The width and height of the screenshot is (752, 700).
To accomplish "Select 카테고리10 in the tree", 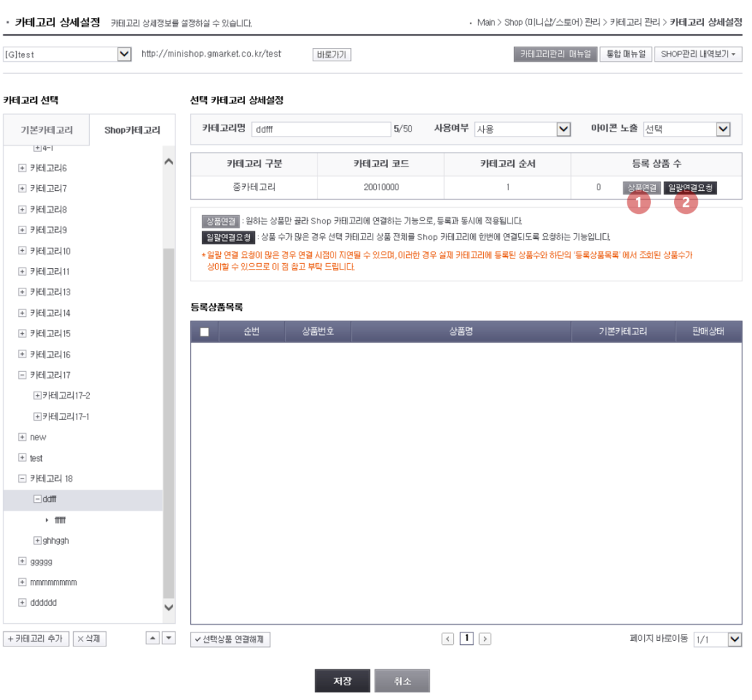I will click(50, 251).
